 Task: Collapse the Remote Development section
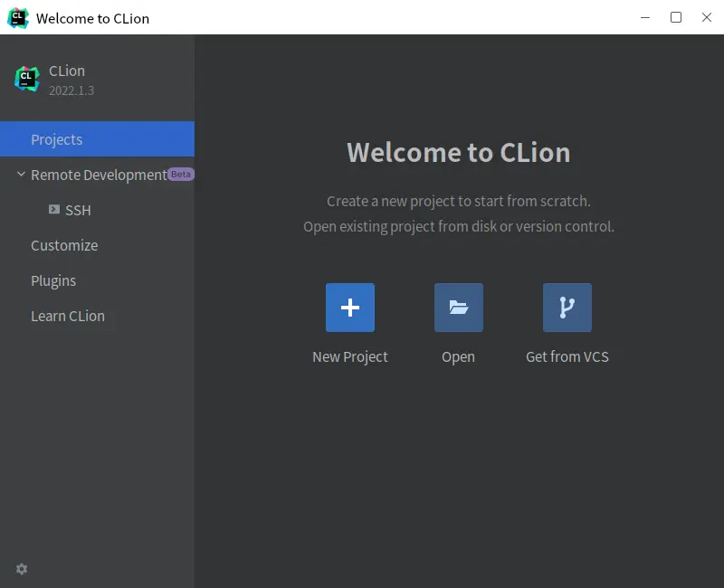point(21,175)
